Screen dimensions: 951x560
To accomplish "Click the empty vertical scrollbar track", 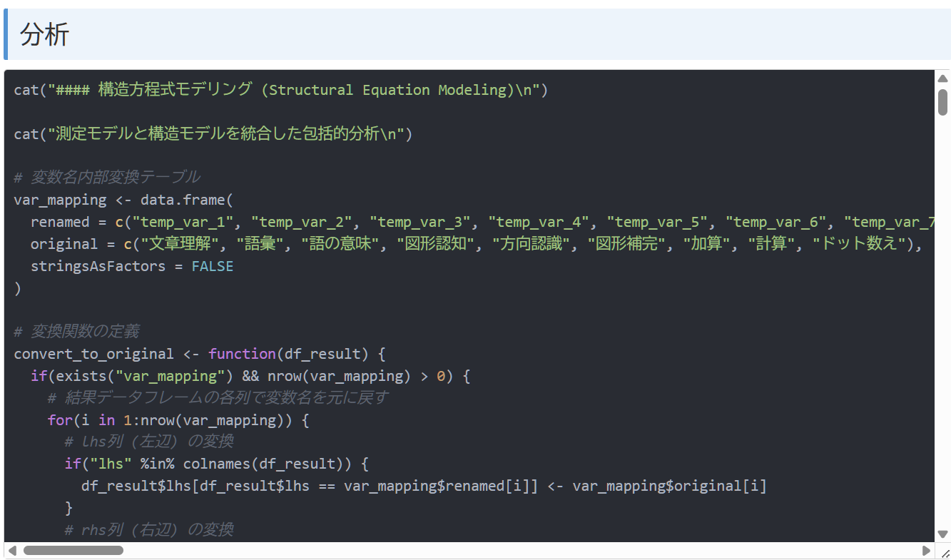I will [942, 321].
